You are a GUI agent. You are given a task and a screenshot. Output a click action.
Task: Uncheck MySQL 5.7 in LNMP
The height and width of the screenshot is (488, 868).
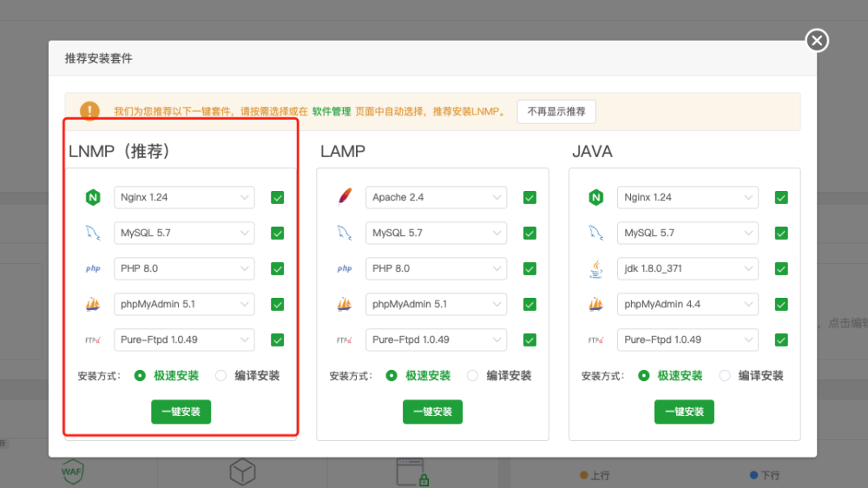[278, 234]
